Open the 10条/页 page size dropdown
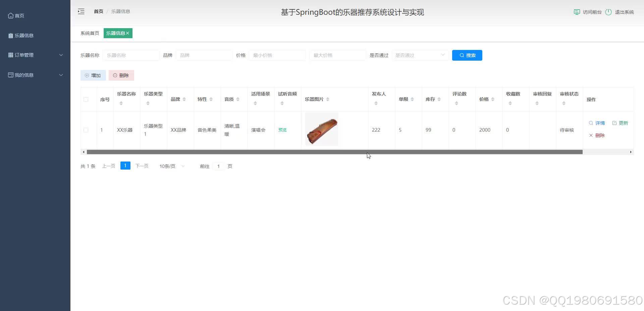The image size is (644, 311). [x=171, y=166]
